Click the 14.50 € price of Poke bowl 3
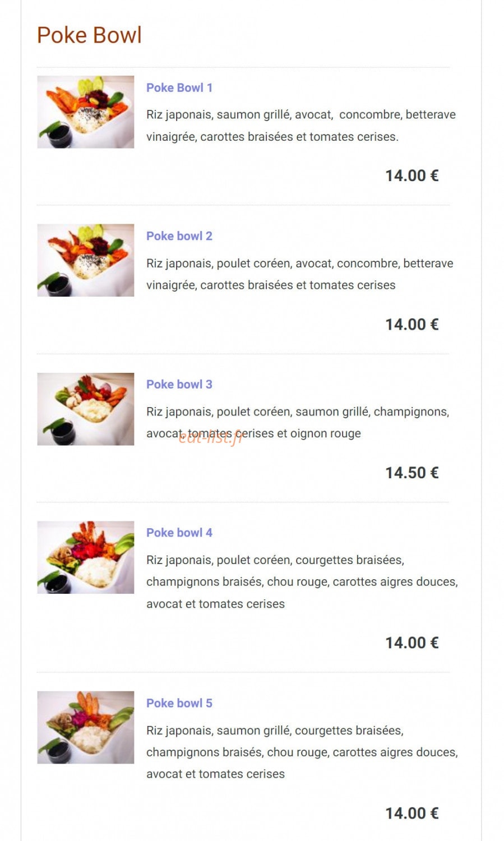Screen dimensions: 504x841 [x=411, y=473]
